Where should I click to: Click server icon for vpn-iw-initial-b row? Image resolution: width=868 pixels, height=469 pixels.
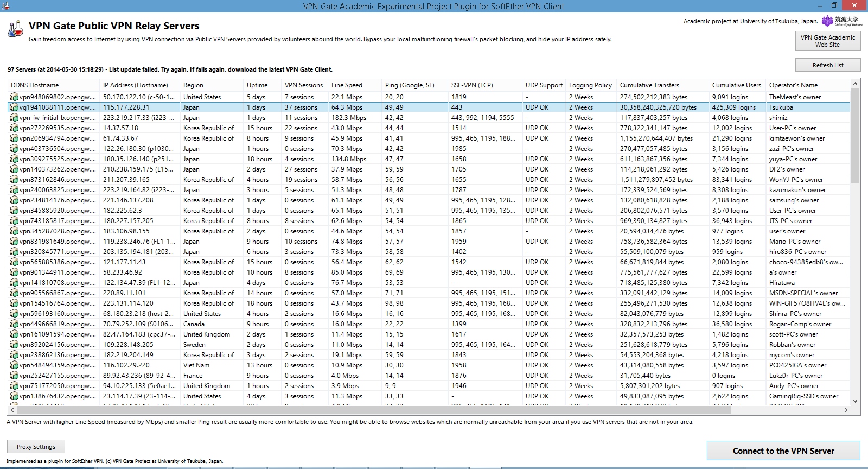(14, 118)
